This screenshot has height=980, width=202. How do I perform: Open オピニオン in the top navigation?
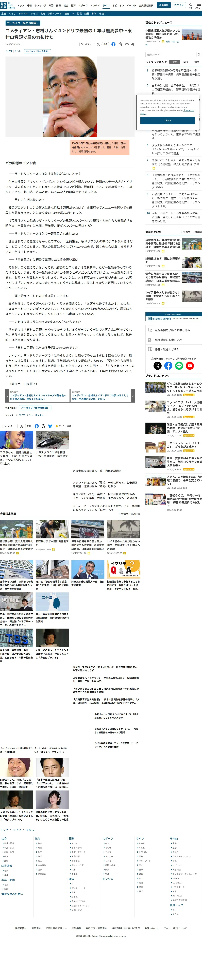[118, 6]
